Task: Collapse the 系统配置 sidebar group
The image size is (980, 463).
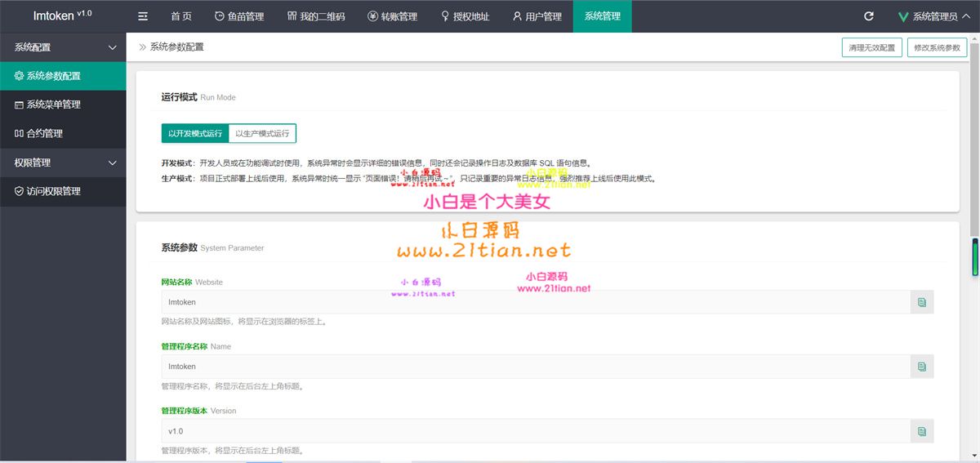Action: (63, 47)
